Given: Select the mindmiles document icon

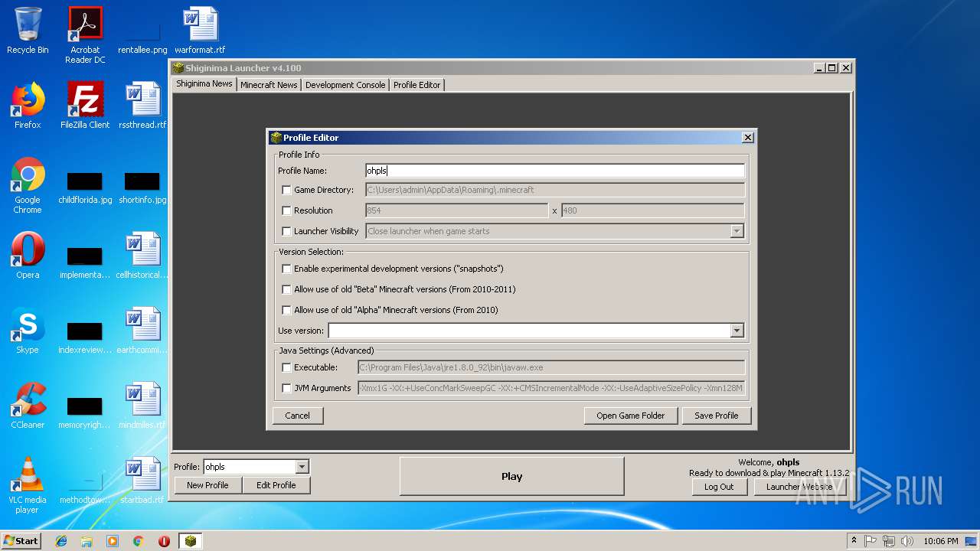Looking at the screenshot, I should pos(142,406).
